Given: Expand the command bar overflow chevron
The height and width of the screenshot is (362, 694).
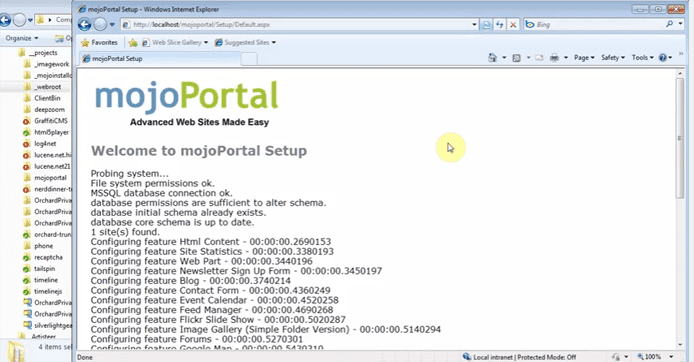Looking at the screenshot, I should [681, 54].
